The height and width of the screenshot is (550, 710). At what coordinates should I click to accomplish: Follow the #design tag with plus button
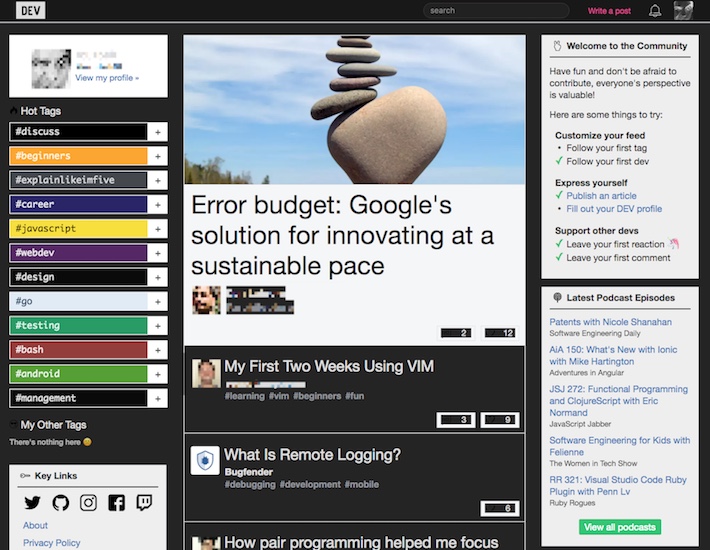point(158,277)
